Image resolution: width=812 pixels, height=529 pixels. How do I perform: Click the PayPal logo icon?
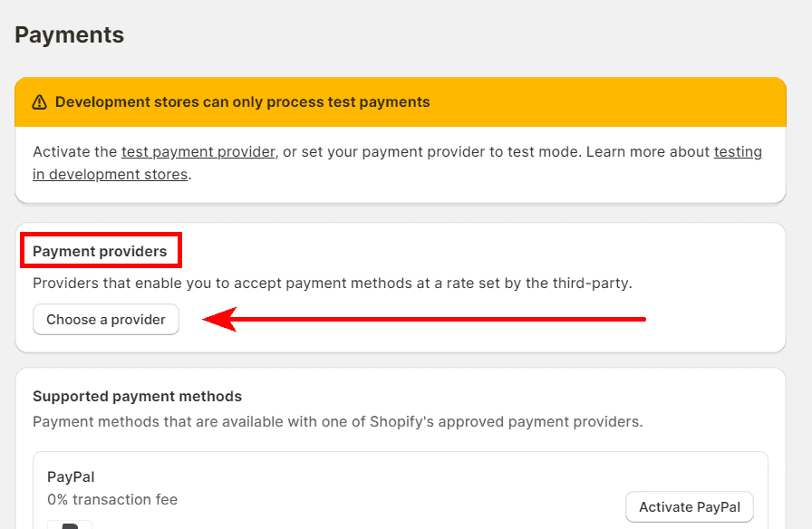(x=70, y=524)
